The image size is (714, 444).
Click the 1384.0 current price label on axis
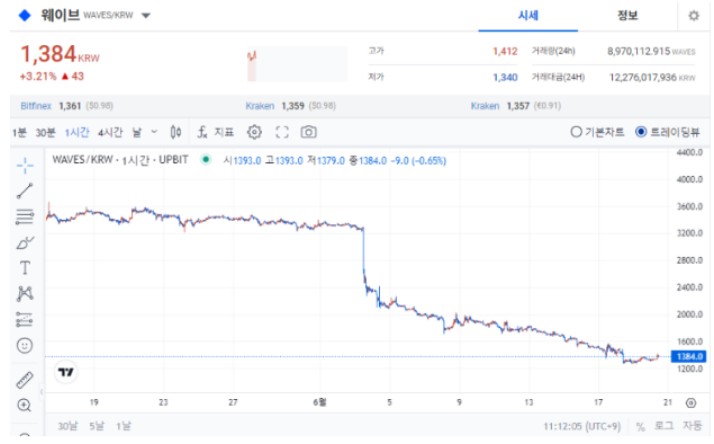coord(689,356)
